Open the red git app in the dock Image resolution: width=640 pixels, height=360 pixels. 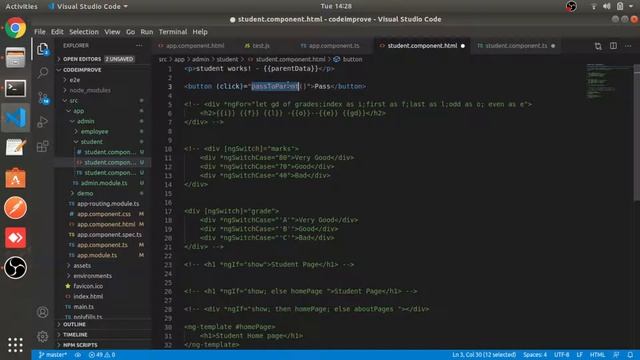(16, 238)
